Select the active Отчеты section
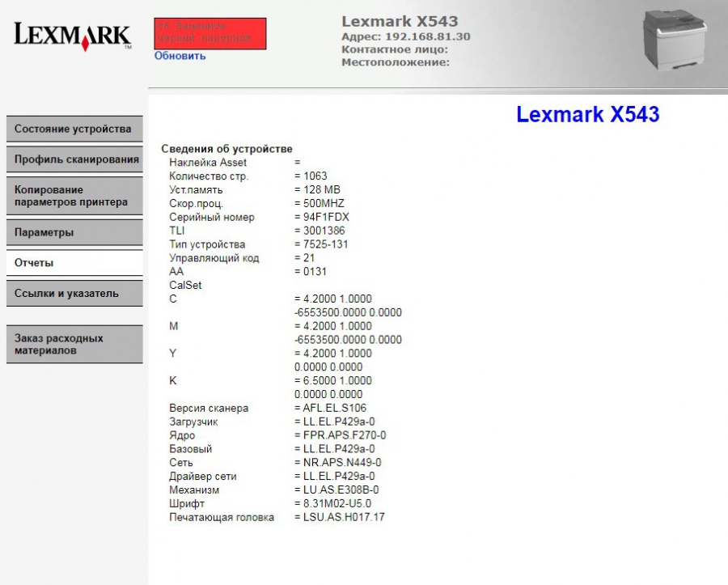 pyautogui.click(x=74, y=263)
